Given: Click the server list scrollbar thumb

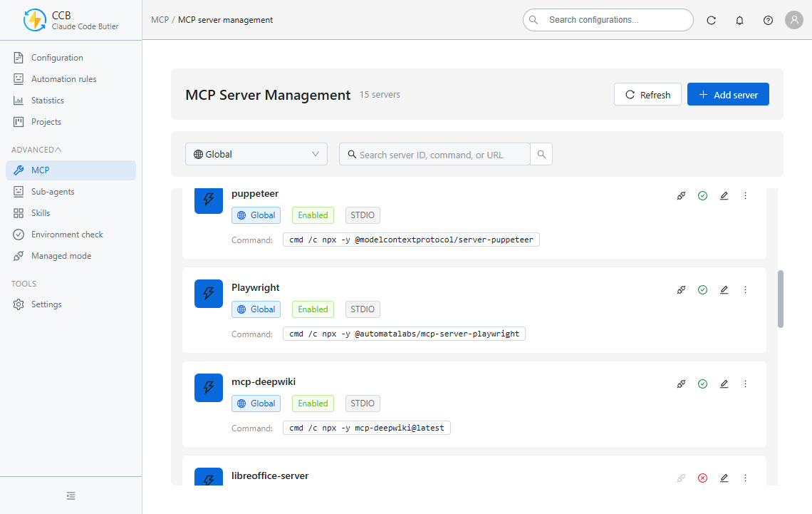Looking at the screenshot, I should pos(781,299).
